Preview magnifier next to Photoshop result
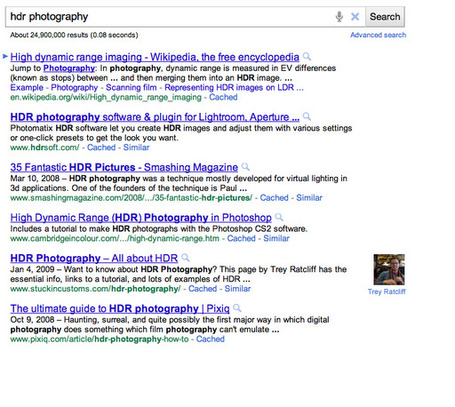The width and height of the screenshot is (455, 407). [279, 217]
